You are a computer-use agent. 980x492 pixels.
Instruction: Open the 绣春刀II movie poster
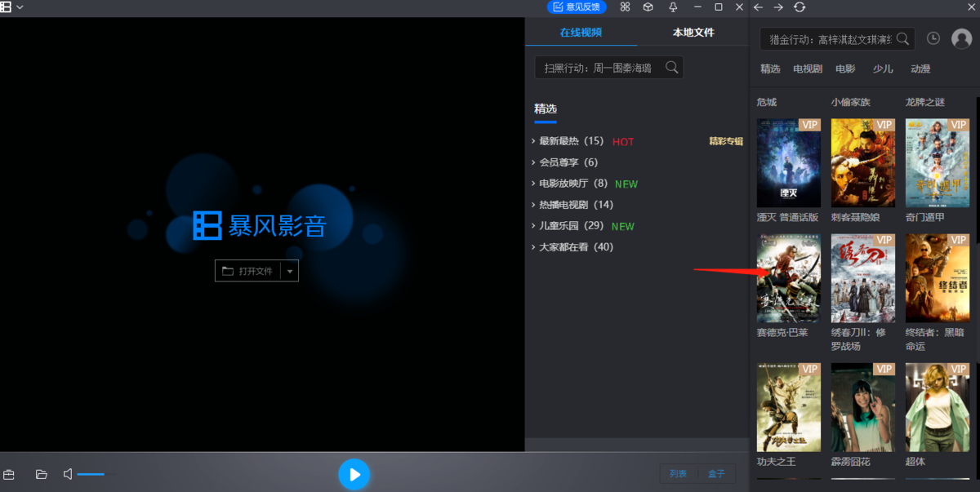[x=863, y=278]
